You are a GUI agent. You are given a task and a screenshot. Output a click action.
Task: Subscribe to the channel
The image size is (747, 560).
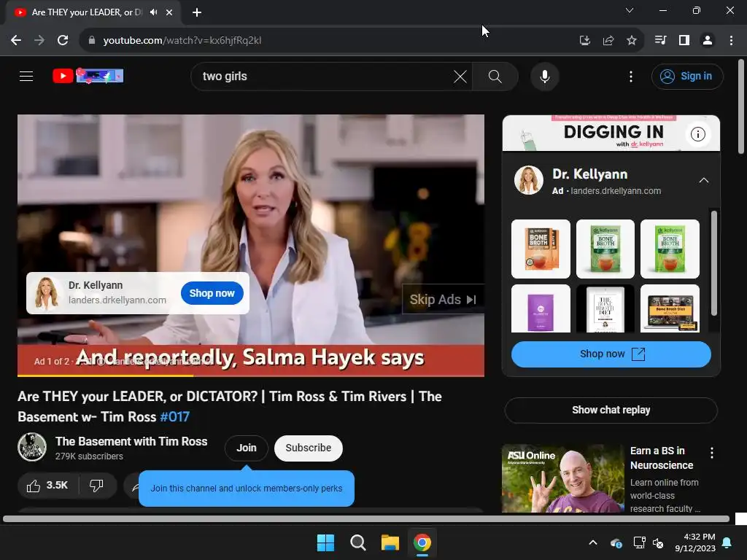(309, 448)
